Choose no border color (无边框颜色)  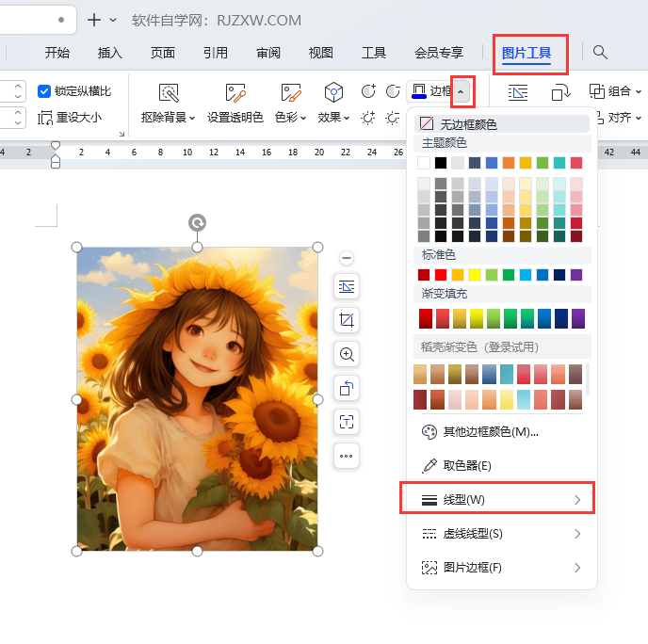tap(502, 124)
